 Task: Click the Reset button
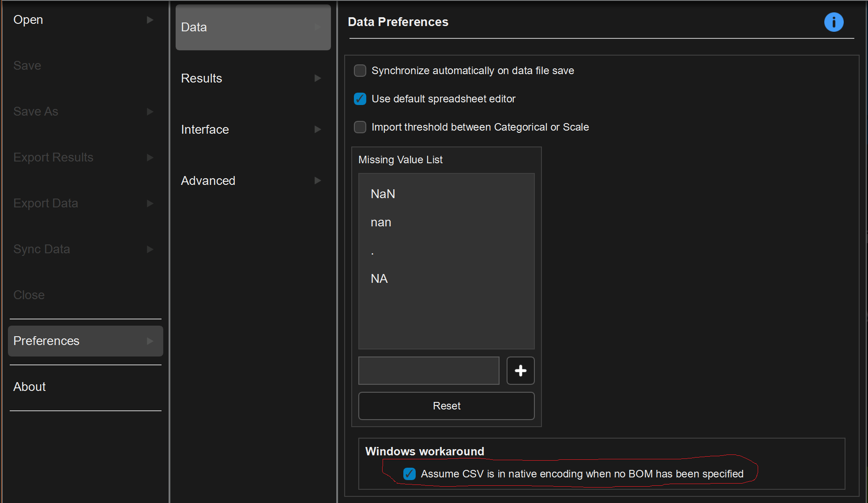pos(446,406)
